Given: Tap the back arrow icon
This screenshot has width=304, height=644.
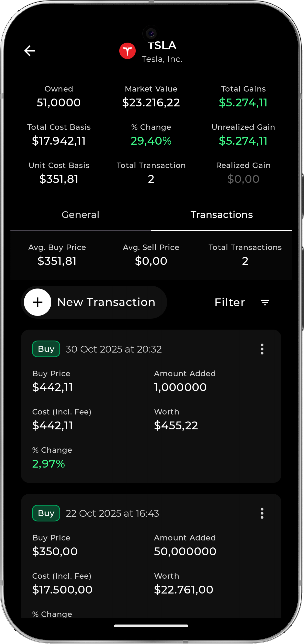Looking at the screenshot, I should point(29,51).
